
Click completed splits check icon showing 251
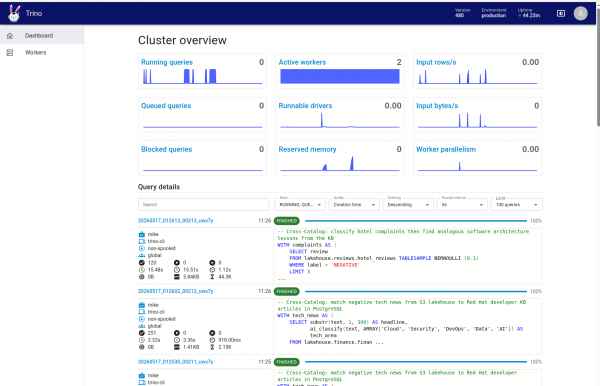pyautogui.click(x=142, y=333)
